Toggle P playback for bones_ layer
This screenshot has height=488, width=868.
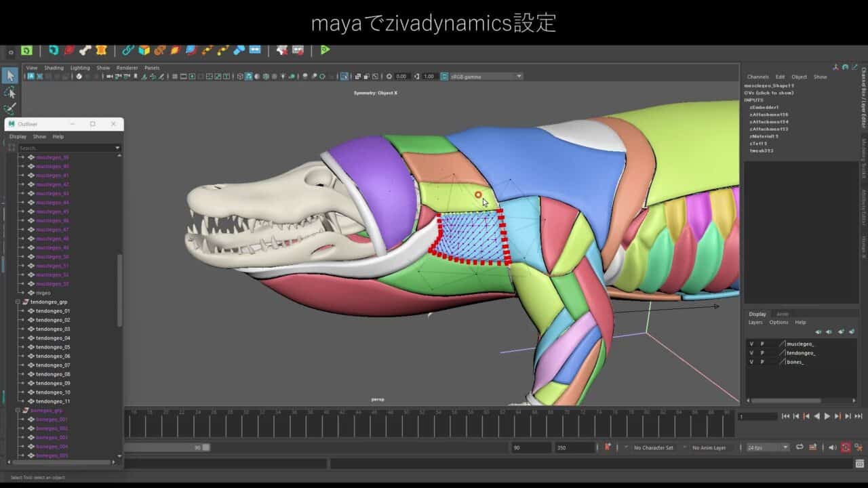pyautogui.click(x=762, y=362)
